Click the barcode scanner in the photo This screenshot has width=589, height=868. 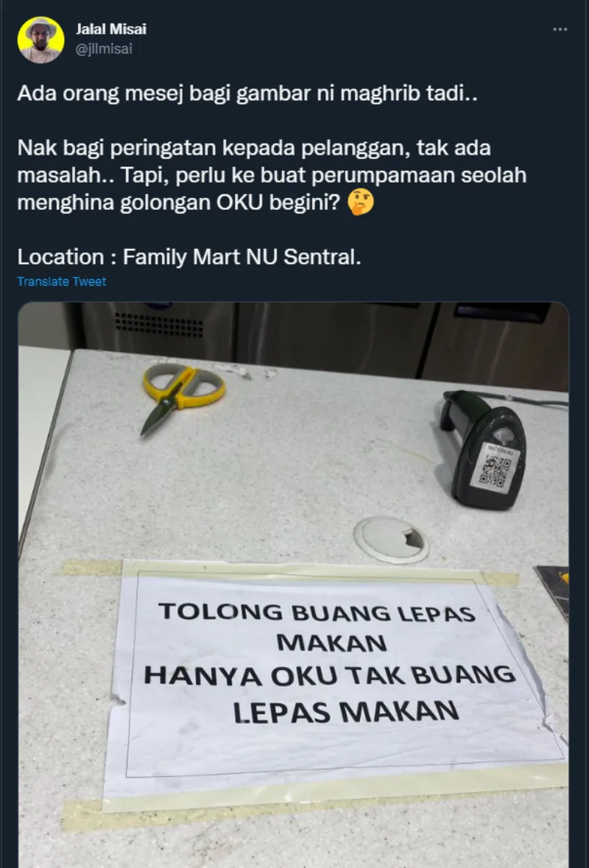pyautogui.click(x=485, y=448)
